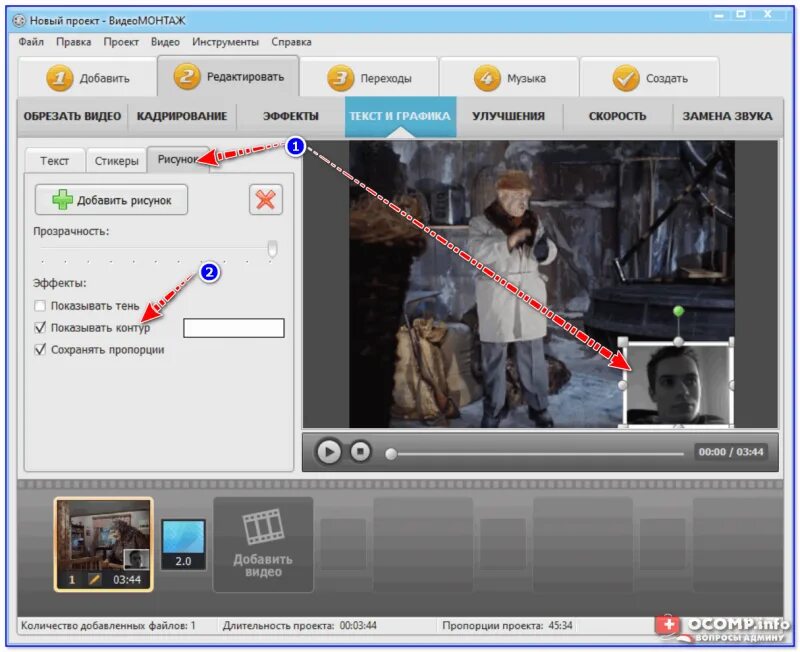The height and width of the screenshot is (652, 800).
Task: Open the Создать tab with checkmark
Action: 649,78
